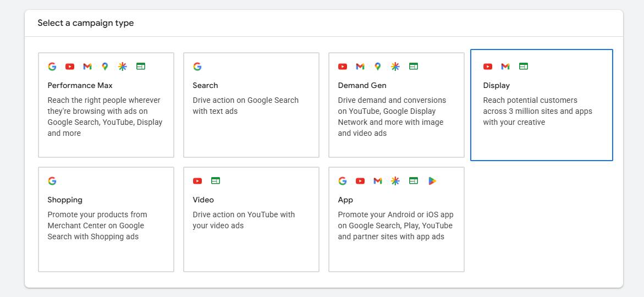
Task: Click the Gmail icon in Demand Gen card
Action: pos(360,67)
